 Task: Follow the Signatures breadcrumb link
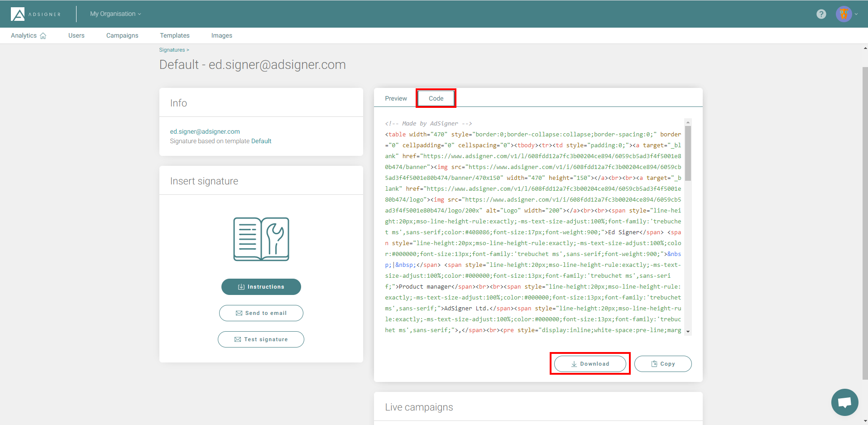click(x=172, y=50)
